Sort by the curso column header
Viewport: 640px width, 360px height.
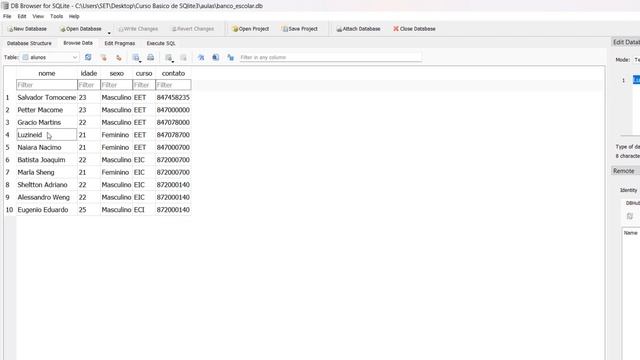click(x=144, y=73)
